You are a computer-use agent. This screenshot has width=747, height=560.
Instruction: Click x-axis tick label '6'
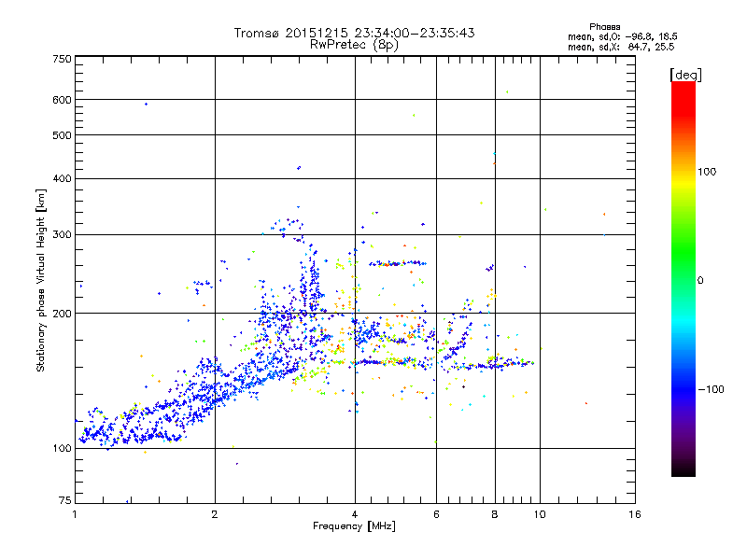[x=436, y=514]
